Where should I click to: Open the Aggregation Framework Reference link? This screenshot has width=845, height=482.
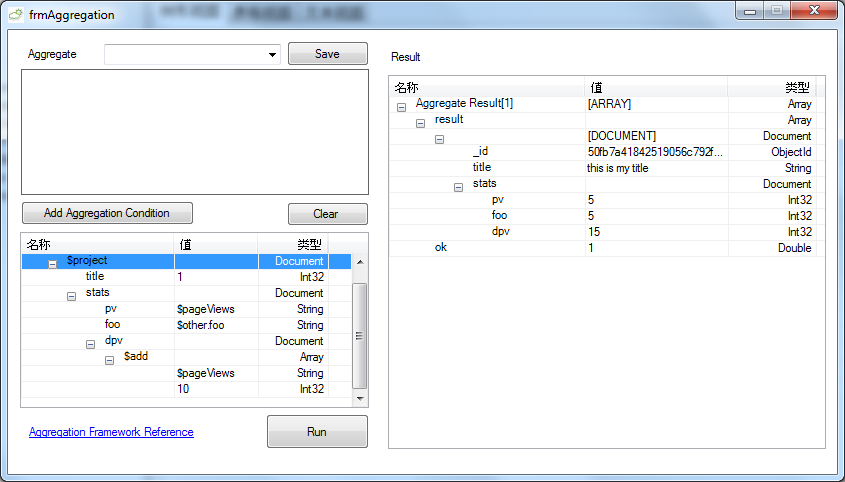click(x=111, y=432)
